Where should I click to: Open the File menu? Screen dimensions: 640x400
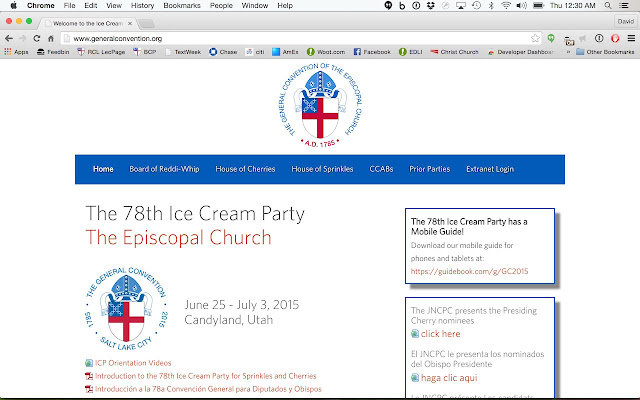tap(69, 5)
